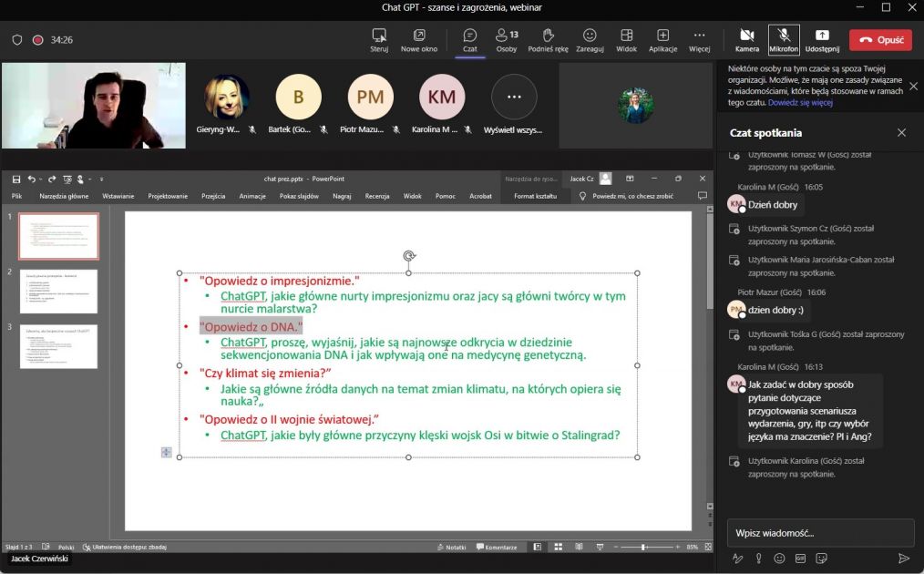This screenshot has width=924, height=574.
Task: Open the Dowiedz się więcej link
Action: coord(800,103)
